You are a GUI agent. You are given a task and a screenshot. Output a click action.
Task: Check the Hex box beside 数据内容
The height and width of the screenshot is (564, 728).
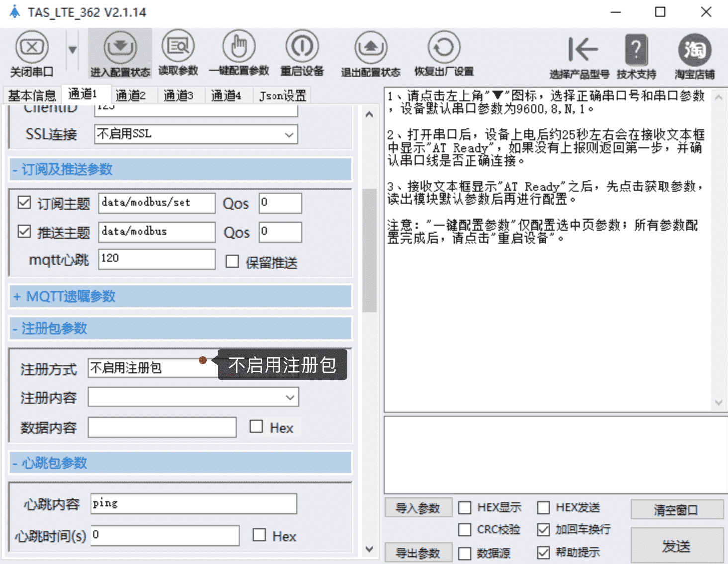pyautogui.click(x=256, y=427)
